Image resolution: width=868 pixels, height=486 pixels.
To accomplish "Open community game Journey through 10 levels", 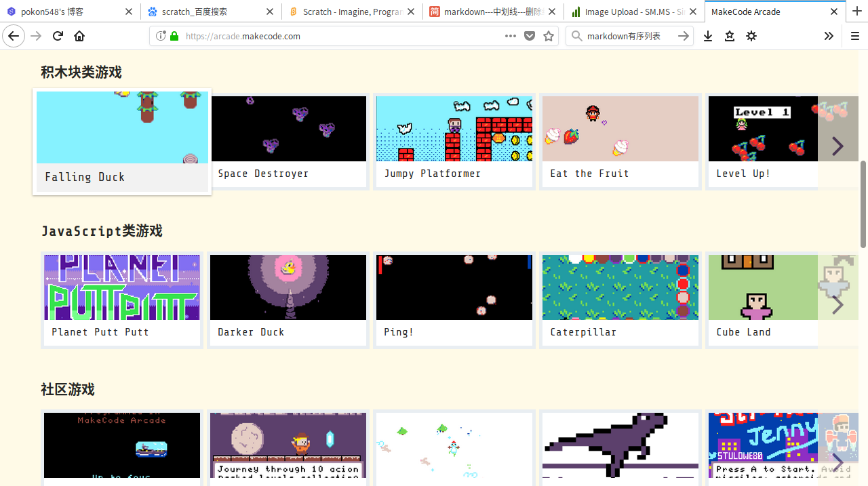I will (288, 447).
